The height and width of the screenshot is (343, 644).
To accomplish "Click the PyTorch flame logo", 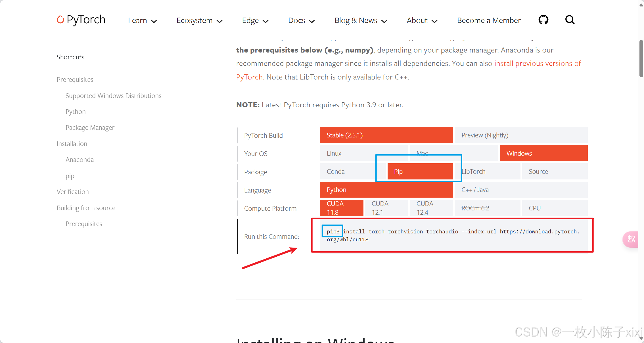I will (x=60, y=20).
